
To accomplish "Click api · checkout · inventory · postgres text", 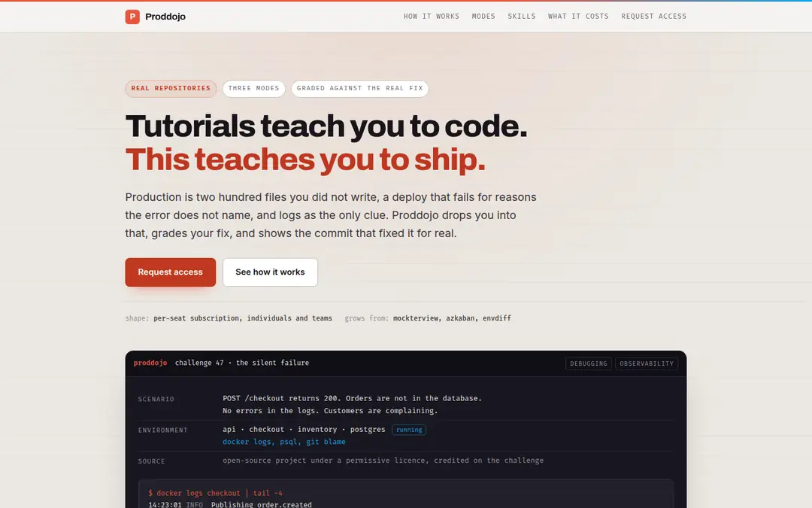I will tap(304, 430).
